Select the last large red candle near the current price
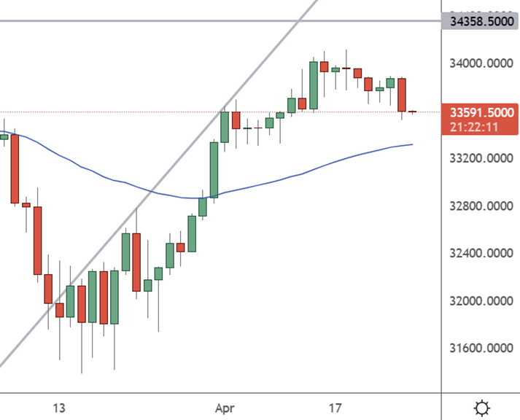520x420 pixels. click(x=402, y=95)
